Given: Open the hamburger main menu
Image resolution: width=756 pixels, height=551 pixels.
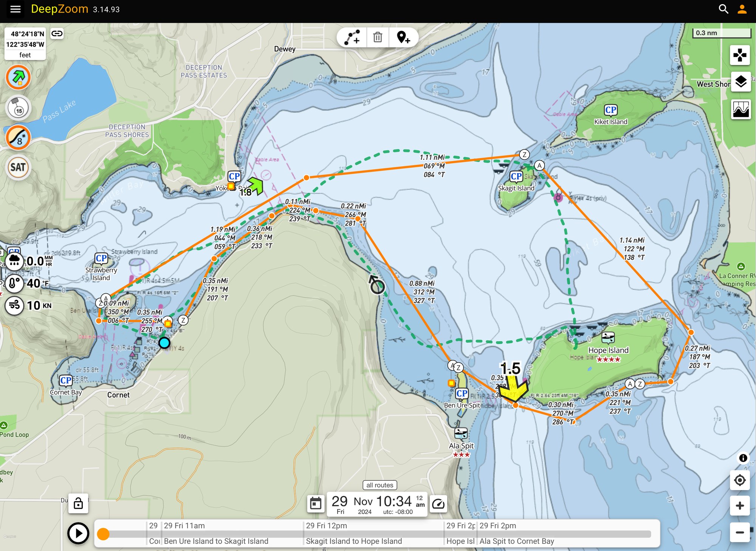Looking at the screenshot, I should click(x=15, y=9).
